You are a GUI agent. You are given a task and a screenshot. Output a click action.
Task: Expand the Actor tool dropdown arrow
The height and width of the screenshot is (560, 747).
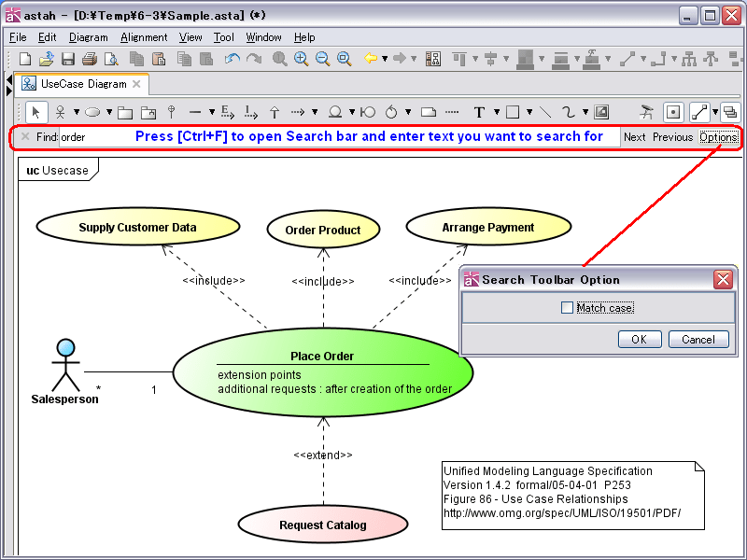[x=77, y=113]
